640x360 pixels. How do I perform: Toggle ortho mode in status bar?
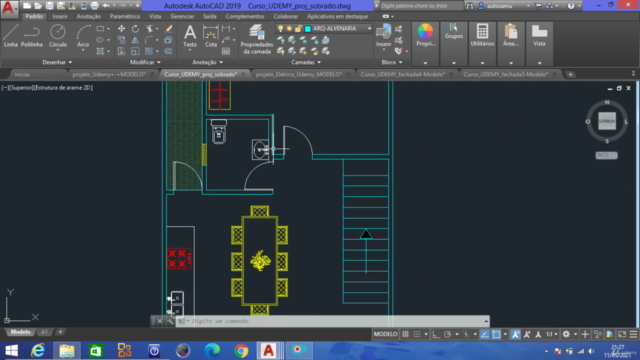tap(436, 334)
